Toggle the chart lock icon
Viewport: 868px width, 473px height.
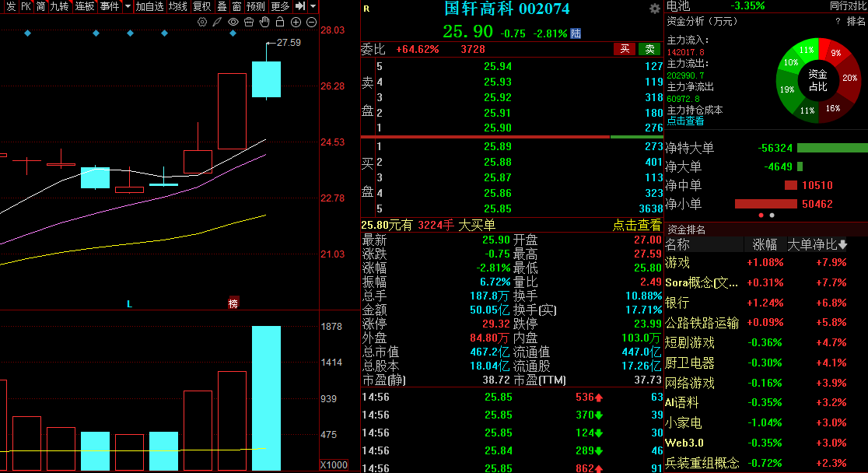280,22
